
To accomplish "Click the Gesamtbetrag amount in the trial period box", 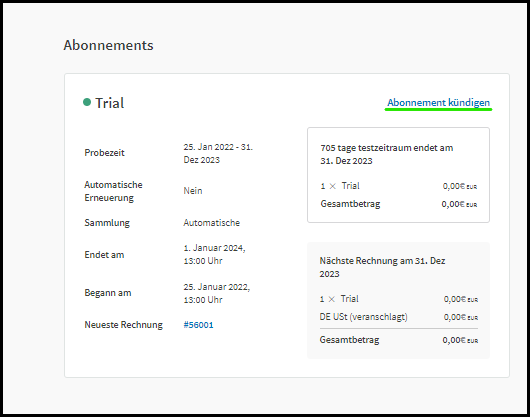I will click(x=459, y=204).
